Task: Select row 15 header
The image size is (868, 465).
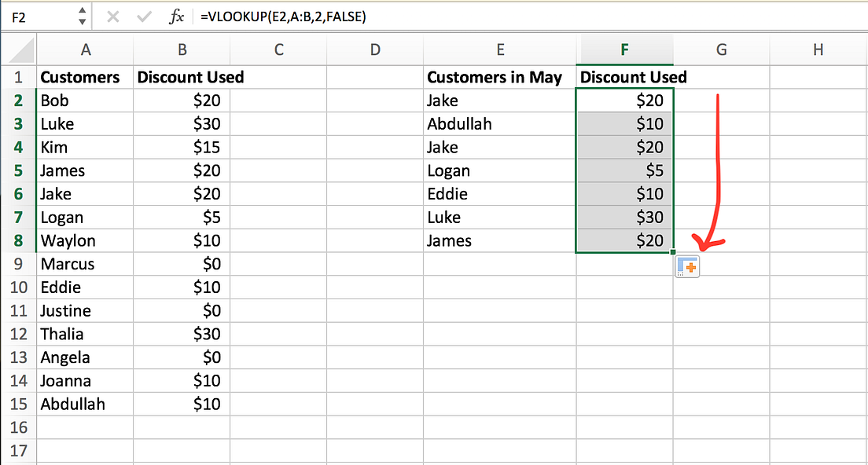Action: click(18, 404)
